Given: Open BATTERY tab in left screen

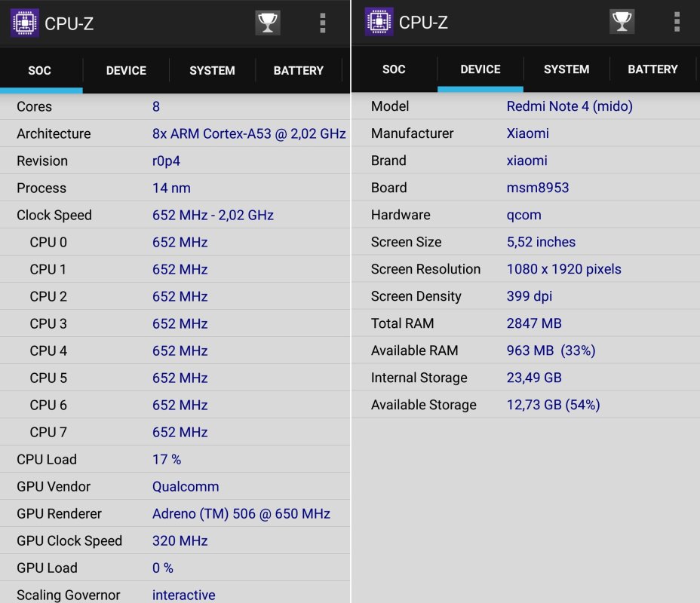Looking at the screenshot, I should click(x=298, y=70).
